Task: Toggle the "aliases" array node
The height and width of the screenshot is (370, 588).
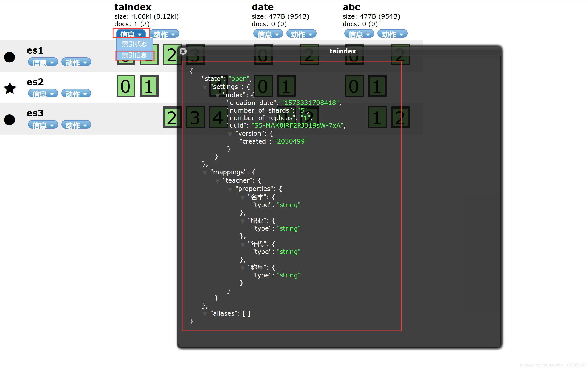Action: pyautogui.click(x=205, y=314)
